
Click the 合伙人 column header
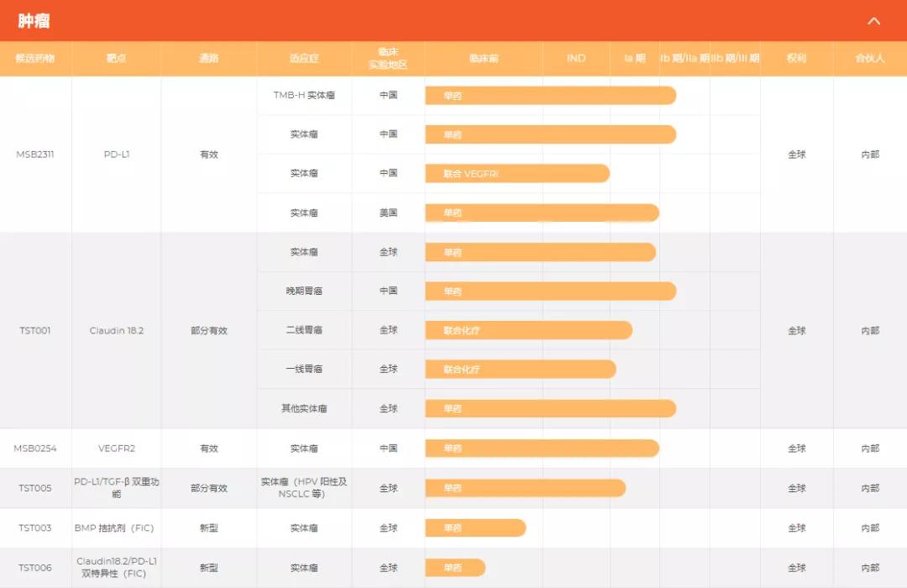tap(871, 58)
